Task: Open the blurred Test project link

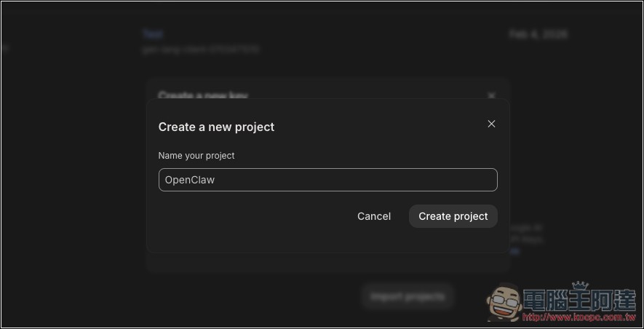Action: pos(152,34)
